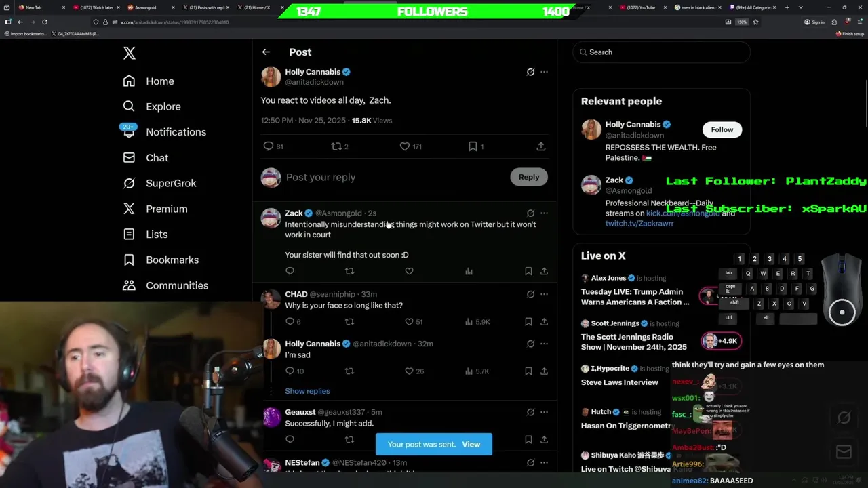Screen dimensions: 868x488
Task: Open more options on Holly's main post
Action: (544, 72)
